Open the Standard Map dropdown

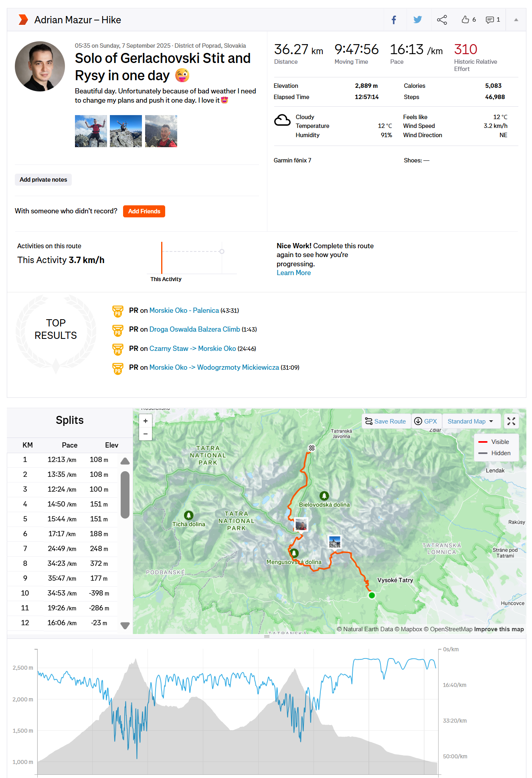click(470, 421)
